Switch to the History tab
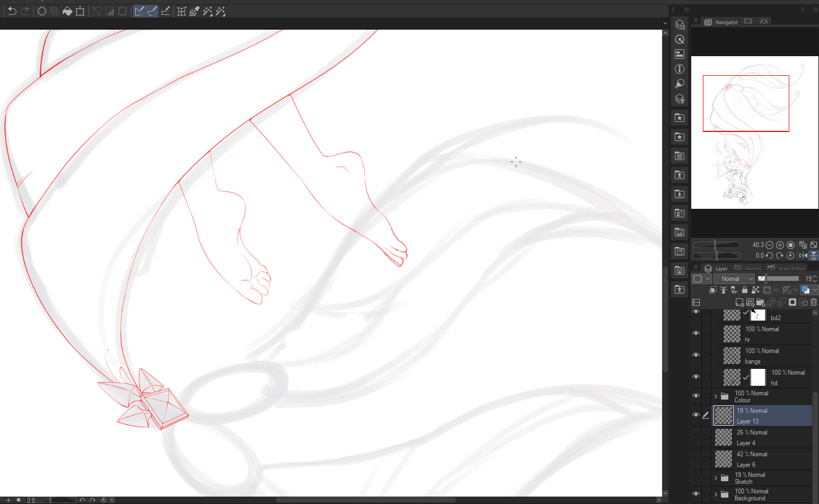The height and width of the screenshot is (504, 819). coord(748,269)
